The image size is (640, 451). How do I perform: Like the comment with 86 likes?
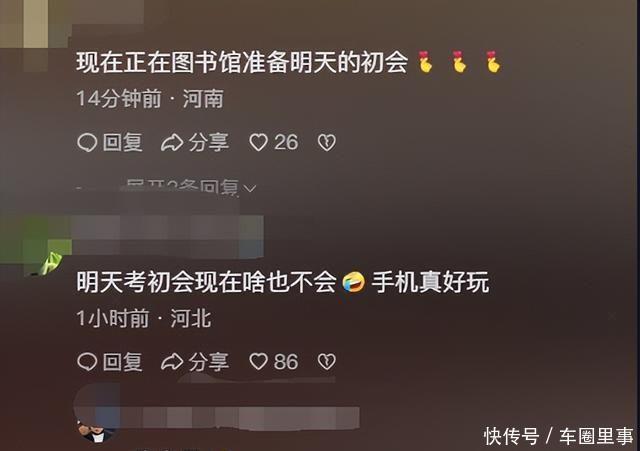[273, 362]
